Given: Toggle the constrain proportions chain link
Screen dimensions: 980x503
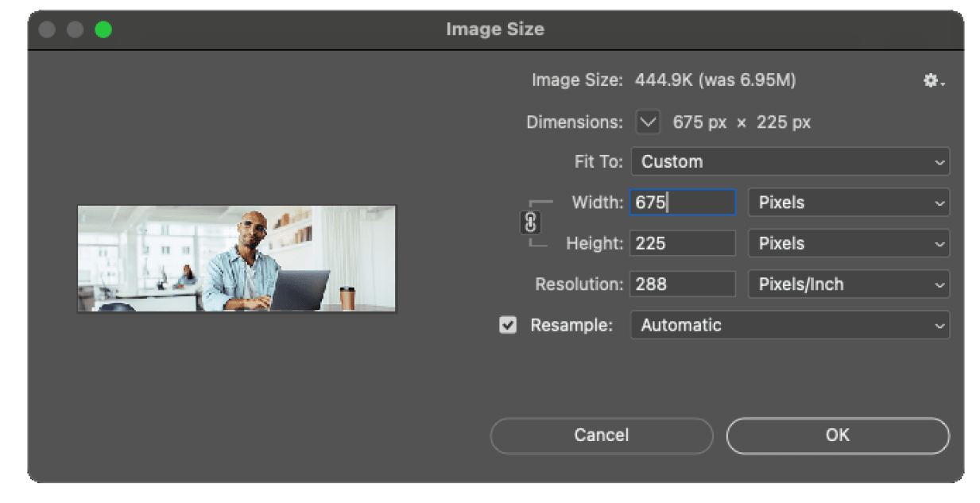Looking at the screenshot, I should [x=530, y=224].
